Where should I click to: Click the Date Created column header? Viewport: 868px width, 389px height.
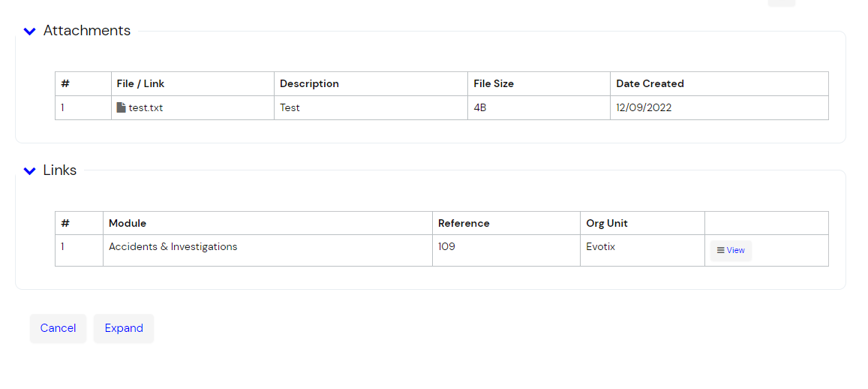650,83
